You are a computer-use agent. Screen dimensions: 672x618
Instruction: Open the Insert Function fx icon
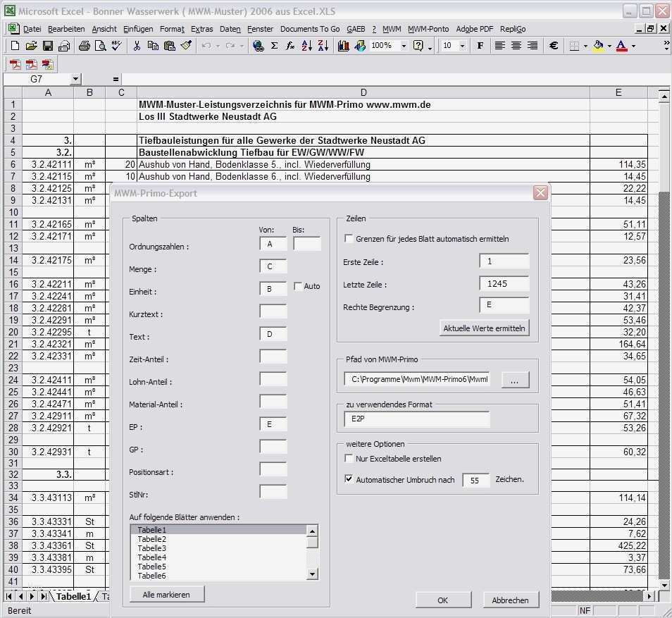point(290,46)
